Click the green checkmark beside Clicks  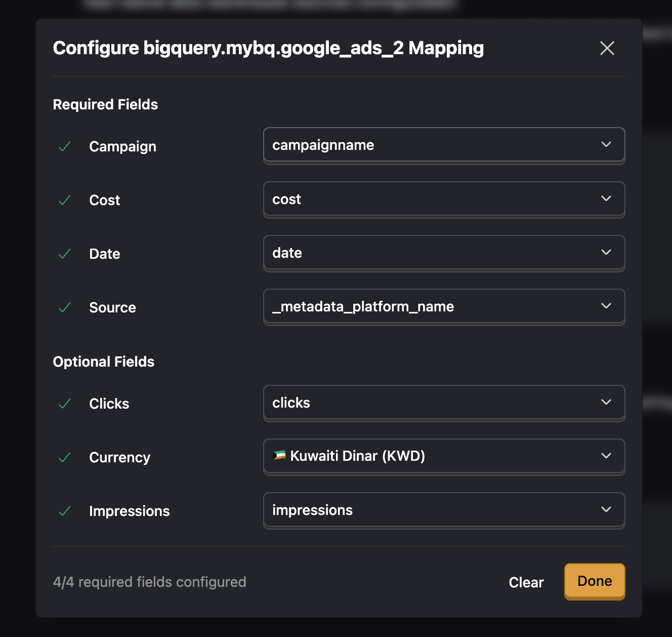pos(65,404)
